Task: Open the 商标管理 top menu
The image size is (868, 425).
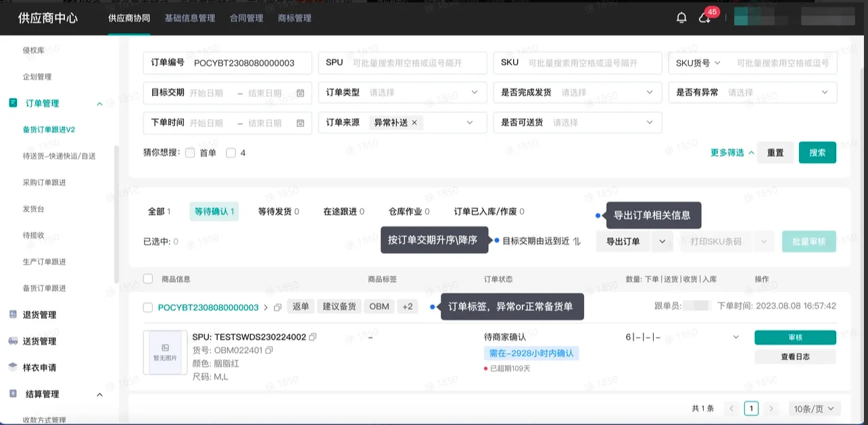Action: 295,18
